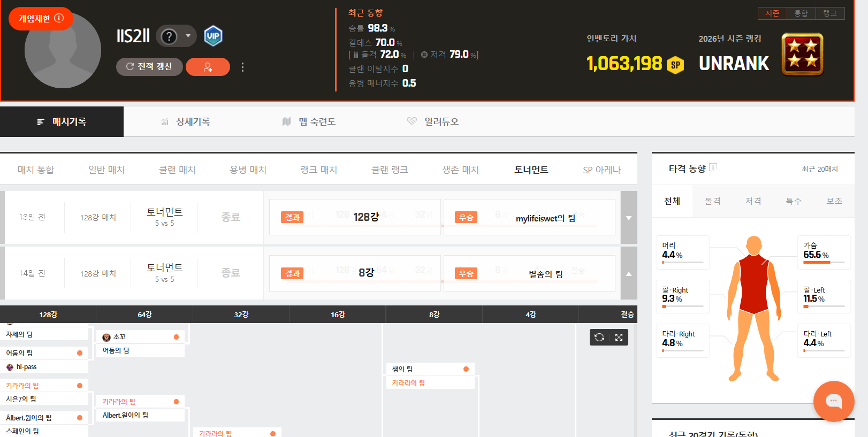
Task: Open the three-dot more options menu
Action: tap(242, 67)
